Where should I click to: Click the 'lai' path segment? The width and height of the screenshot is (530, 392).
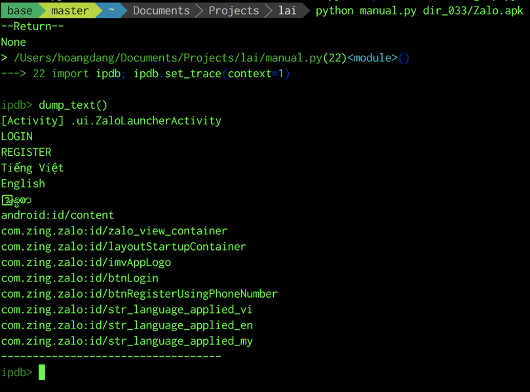[x=287, y=10]
